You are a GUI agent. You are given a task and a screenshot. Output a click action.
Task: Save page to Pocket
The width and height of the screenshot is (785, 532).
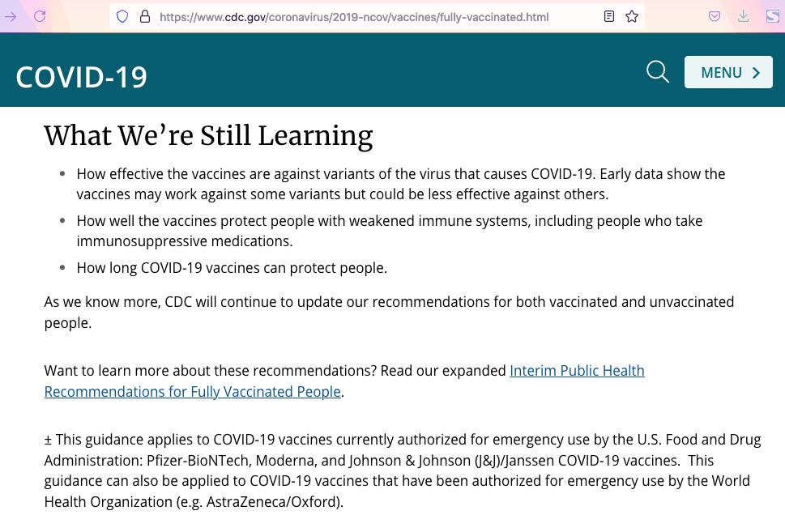(715, 16)
